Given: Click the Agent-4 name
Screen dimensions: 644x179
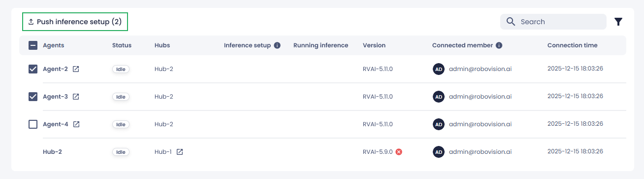Looking at the screenshot, I should [56, 124].
